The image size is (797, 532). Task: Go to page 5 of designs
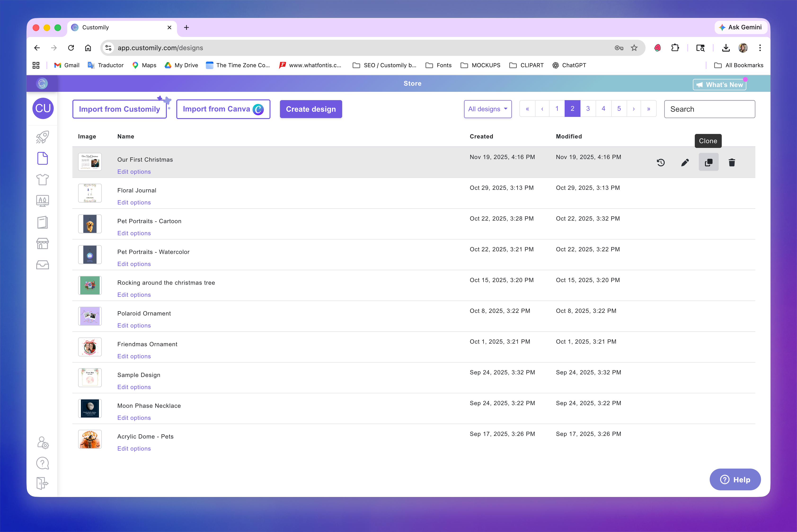coord(619,109)
